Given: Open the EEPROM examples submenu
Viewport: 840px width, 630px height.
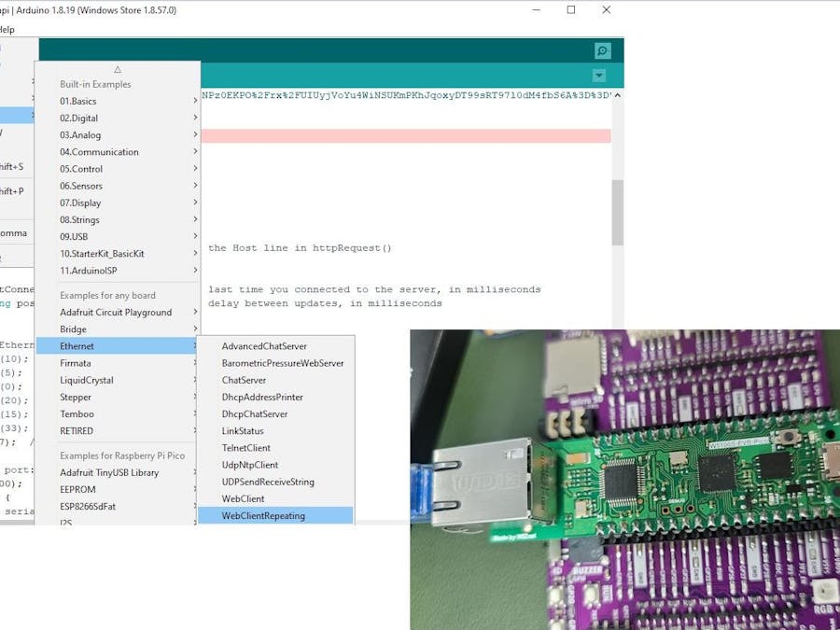Looking at the screenshot, I should tap(118, 490).
